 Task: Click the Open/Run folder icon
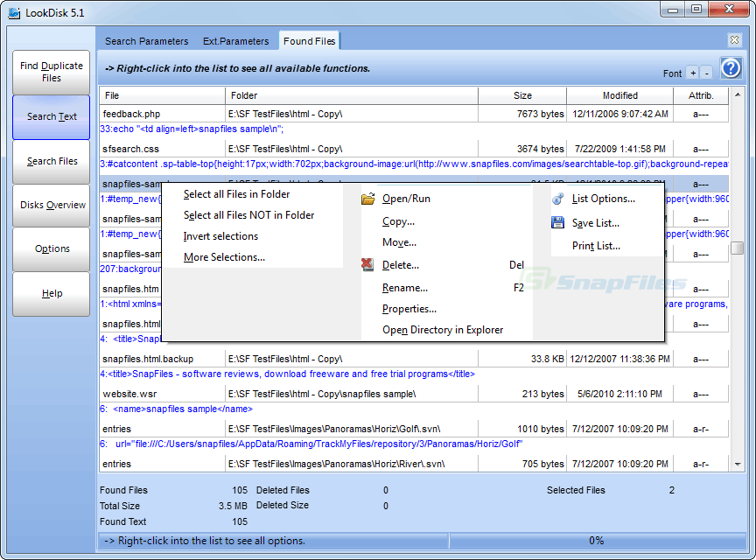pos(367,199)
